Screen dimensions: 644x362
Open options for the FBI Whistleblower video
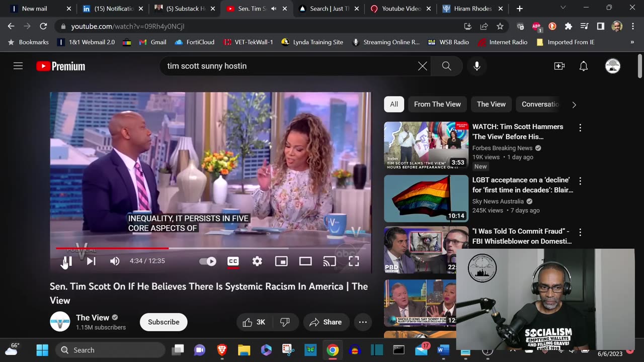[580, 232]
